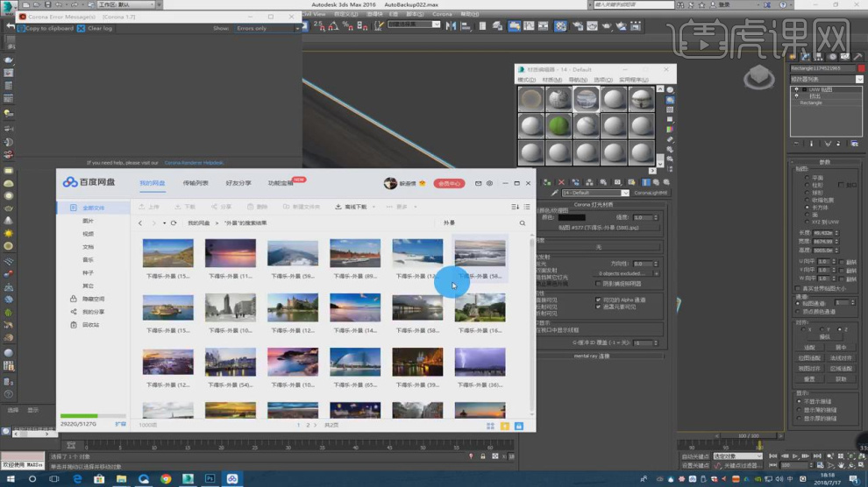
Task: Toggle 阴影捕捉照明器 checkbox
Action: tap(599, 284)
